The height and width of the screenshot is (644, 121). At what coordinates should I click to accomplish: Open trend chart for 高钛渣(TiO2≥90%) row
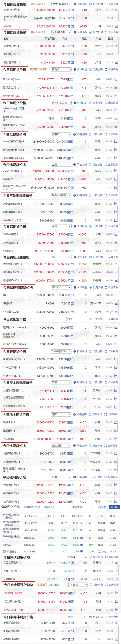coord(116,344)
